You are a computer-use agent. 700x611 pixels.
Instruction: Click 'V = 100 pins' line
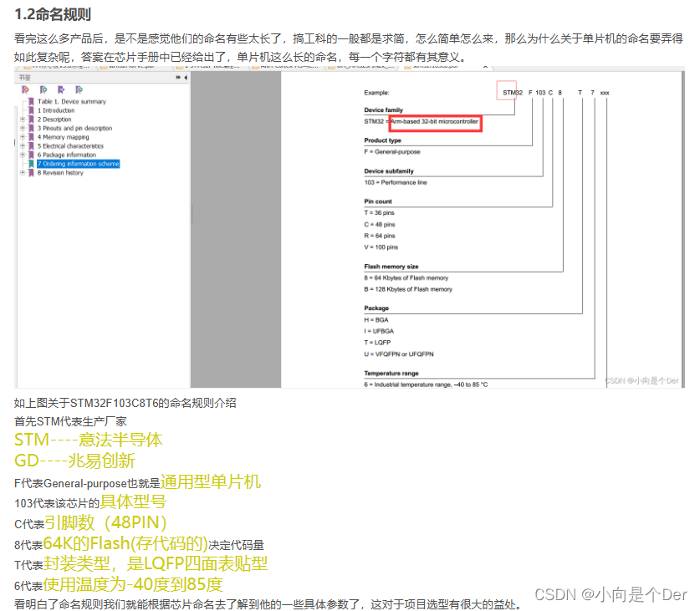(x=381, y=247)
